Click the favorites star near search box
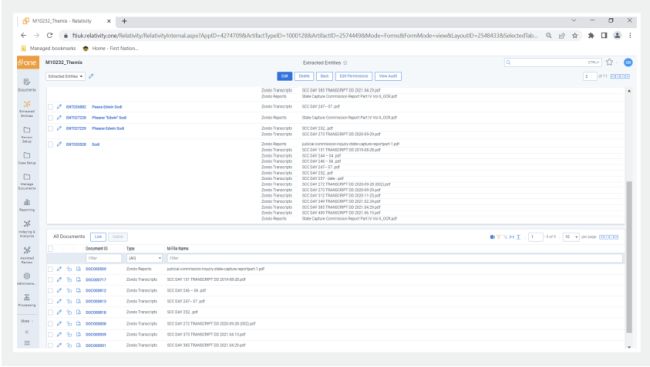 pyautogui.click(x=609, y=62)
